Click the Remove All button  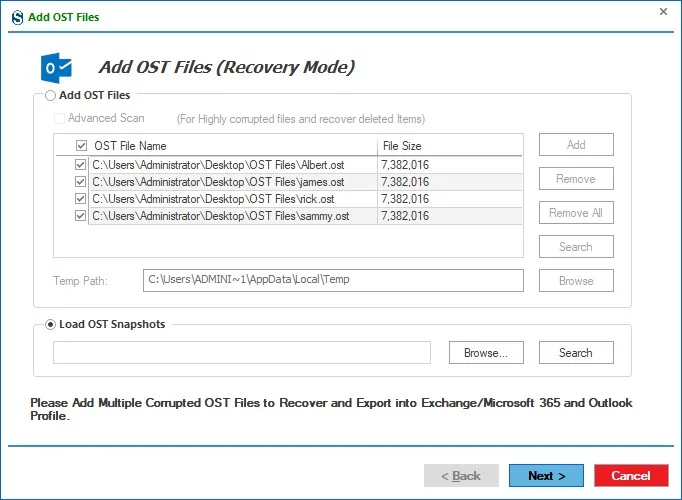tap(576, 213)
